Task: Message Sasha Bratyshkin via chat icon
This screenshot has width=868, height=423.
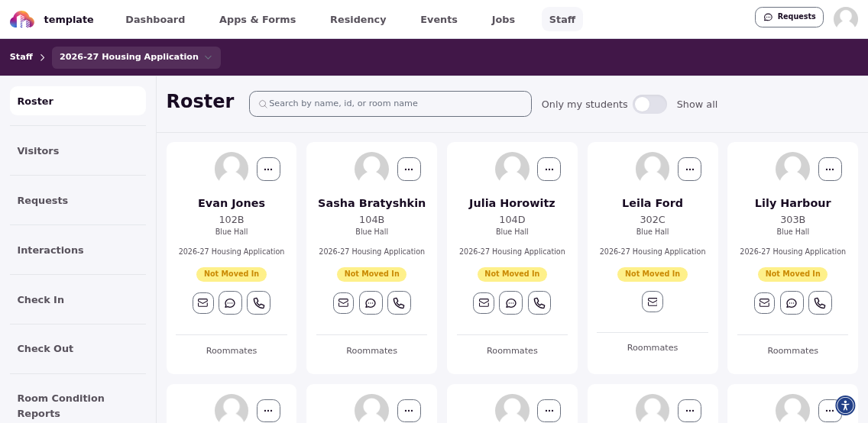Action: tap(371, 303)
